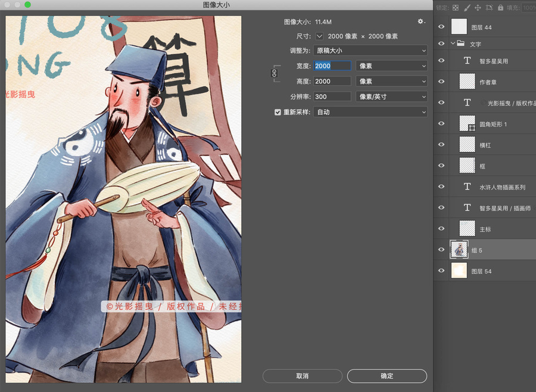Open the 像素/英寸 resolution unit dropdown
Image resolution: width=536 pixels, height=392 pixels.
[391, 97]
